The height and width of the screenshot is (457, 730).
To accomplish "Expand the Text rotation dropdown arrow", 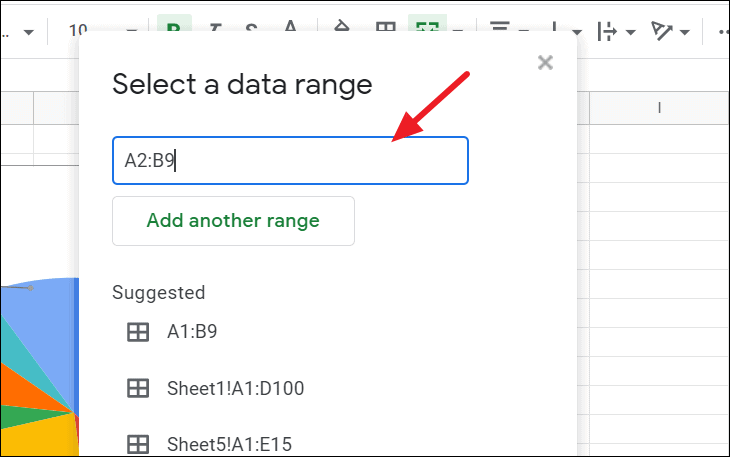I will coord(684,33).
